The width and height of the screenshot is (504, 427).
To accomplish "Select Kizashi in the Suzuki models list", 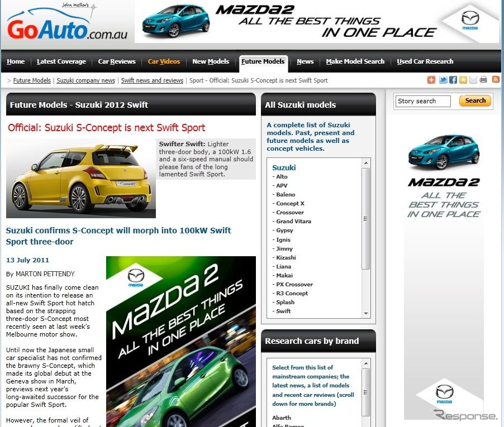I will (x=286, y=258).
